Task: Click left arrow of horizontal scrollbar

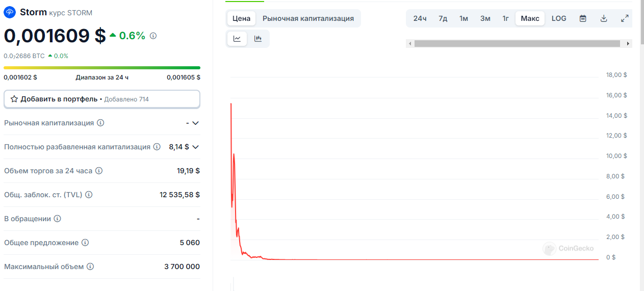Action: click(x=410, y=44)
